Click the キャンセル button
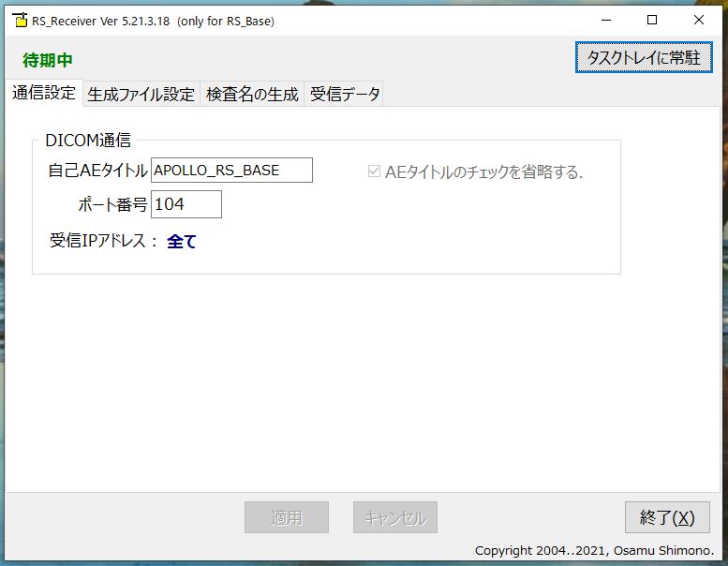This screenshot has height=566, width=728. pos(395,517)
